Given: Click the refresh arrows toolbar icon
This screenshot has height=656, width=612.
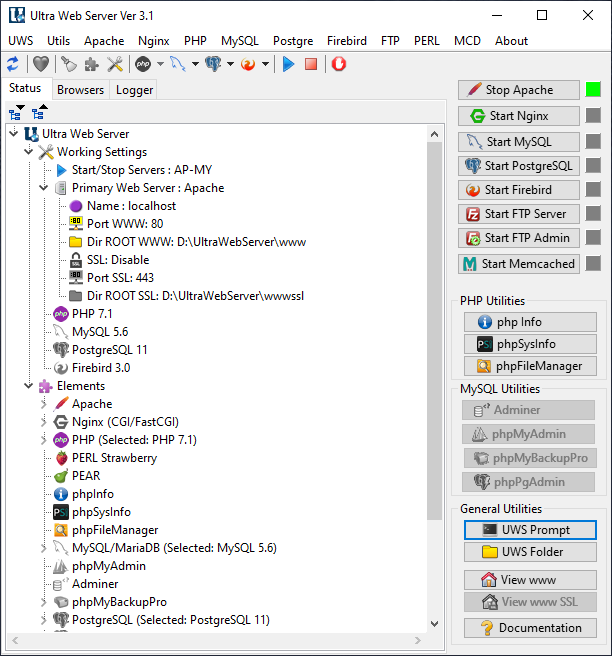Looking at the screenshot, I should 13,64.
